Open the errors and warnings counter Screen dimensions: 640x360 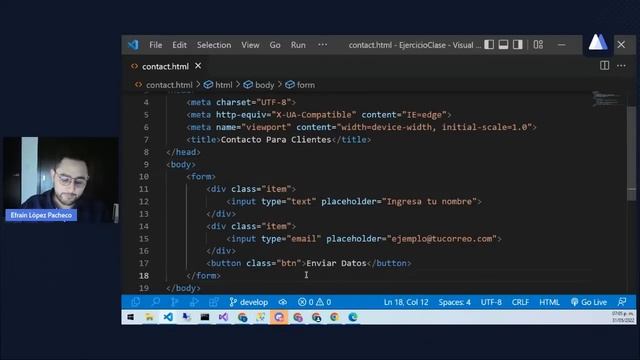coord(314,302)
